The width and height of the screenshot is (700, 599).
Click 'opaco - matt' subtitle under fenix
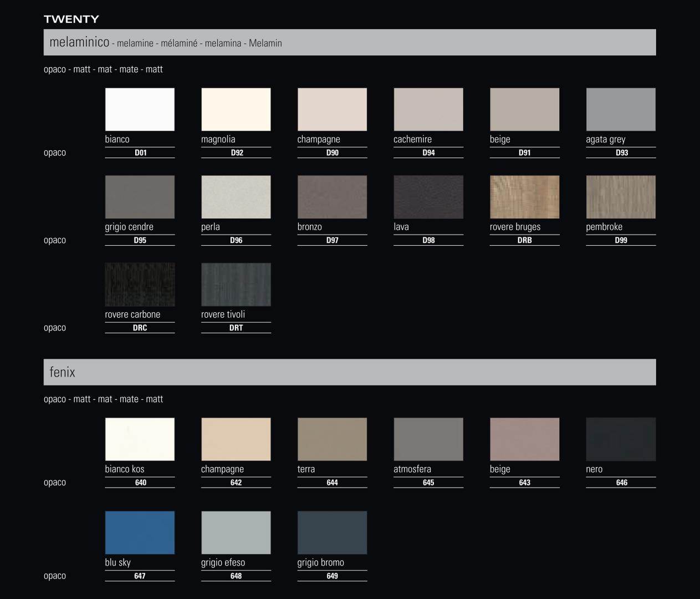pos(103,399)
